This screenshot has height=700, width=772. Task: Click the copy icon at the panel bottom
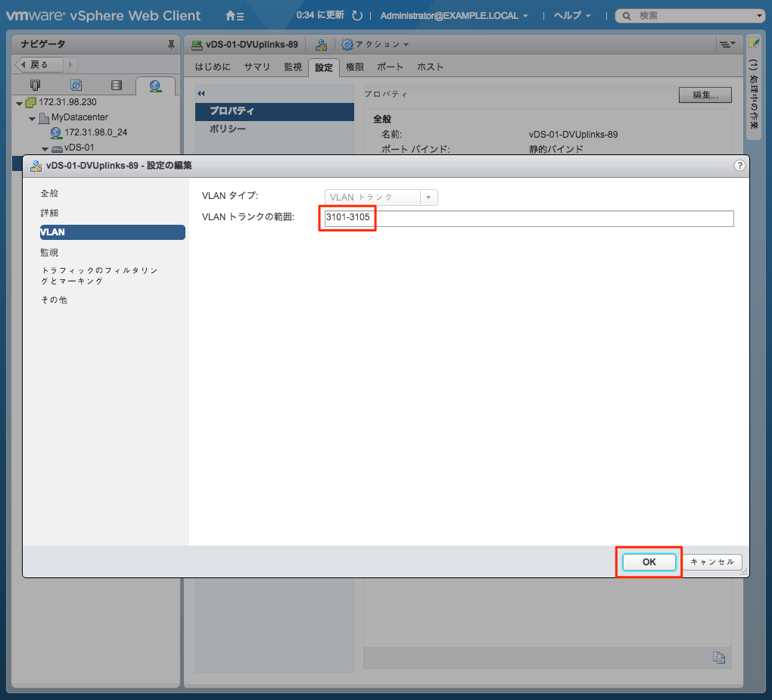[x=719, y=658]
